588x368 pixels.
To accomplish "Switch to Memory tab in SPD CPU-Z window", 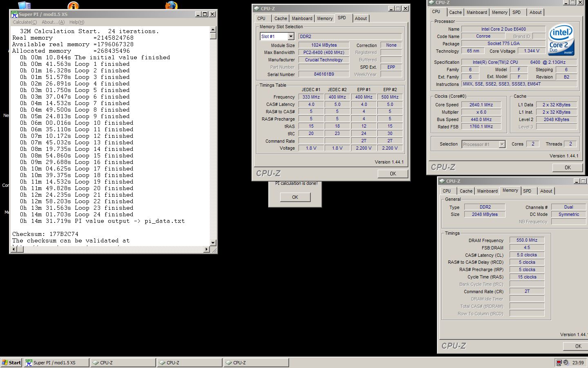I will pos(325,18).
